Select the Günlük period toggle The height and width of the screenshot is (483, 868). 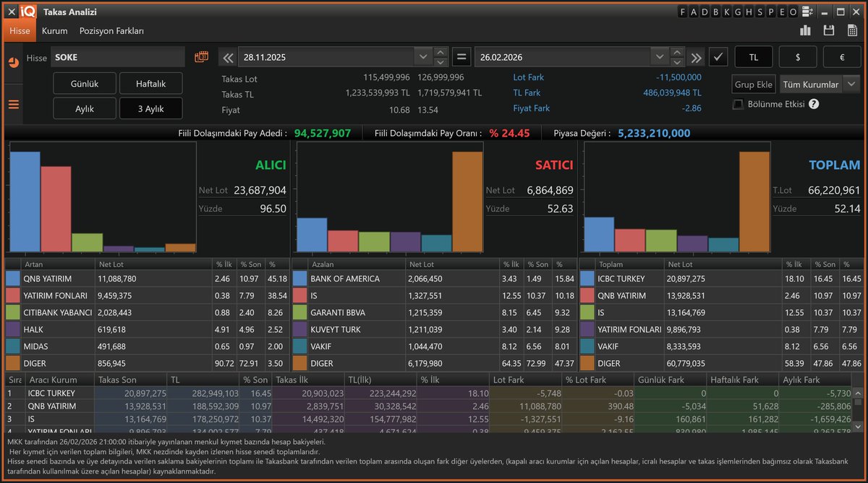(84, 84)
